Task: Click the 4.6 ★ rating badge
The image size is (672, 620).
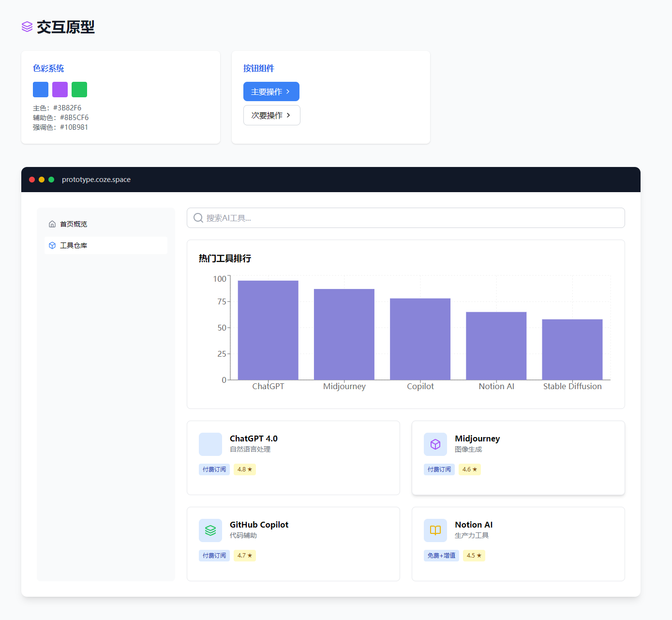Action: click(470, 469)
